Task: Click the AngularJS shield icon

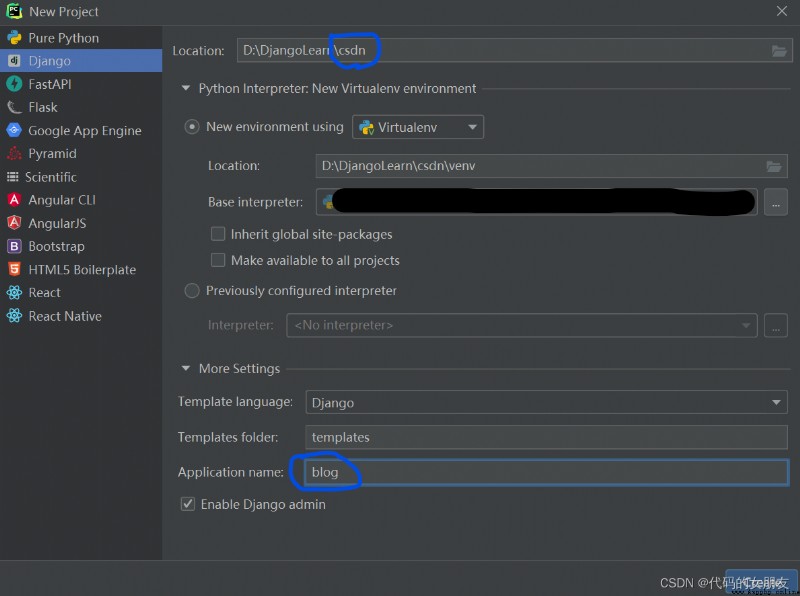Action: 14,223
